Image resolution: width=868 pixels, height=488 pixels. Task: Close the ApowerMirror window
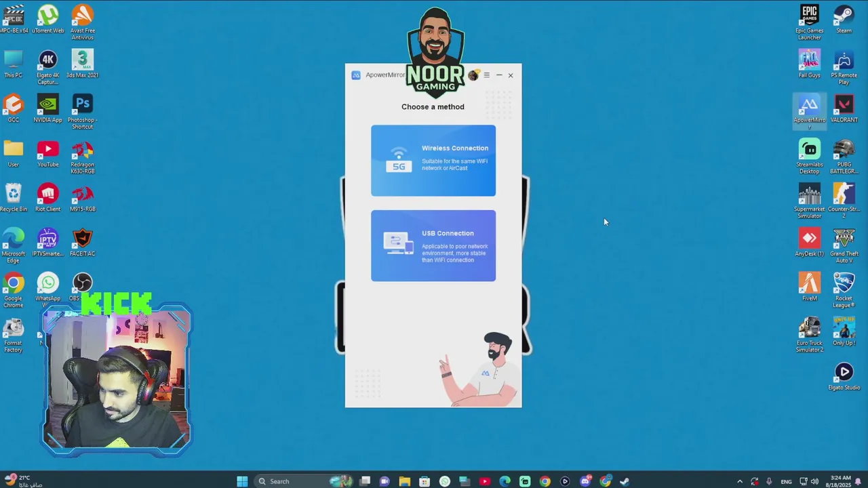[511, 75]
